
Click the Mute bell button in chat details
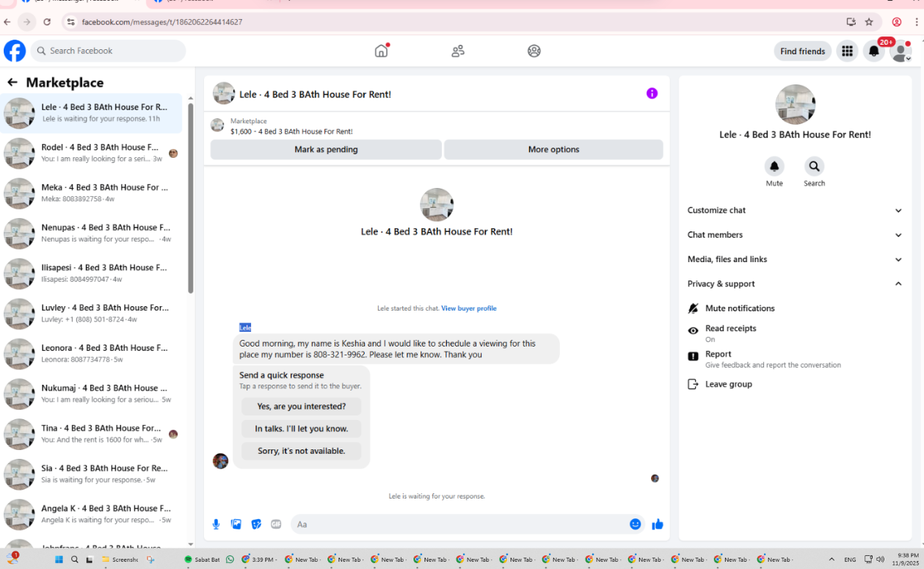[x=774, y=166]
